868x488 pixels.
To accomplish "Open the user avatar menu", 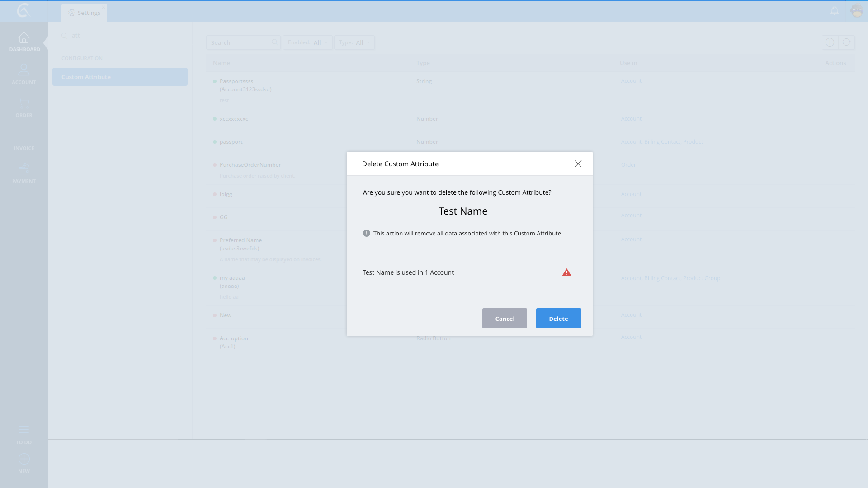I will pyautogui.click(x=857, y=10).
